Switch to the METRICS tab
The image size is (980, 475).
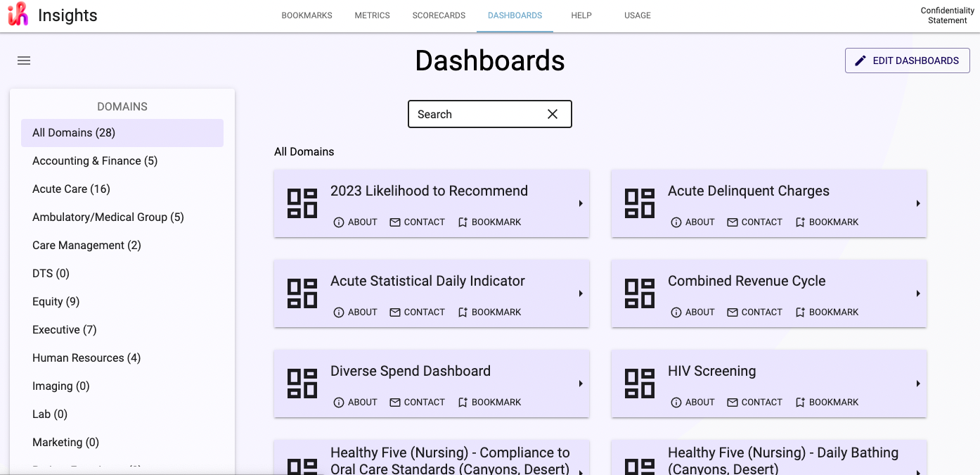point(372,15)
